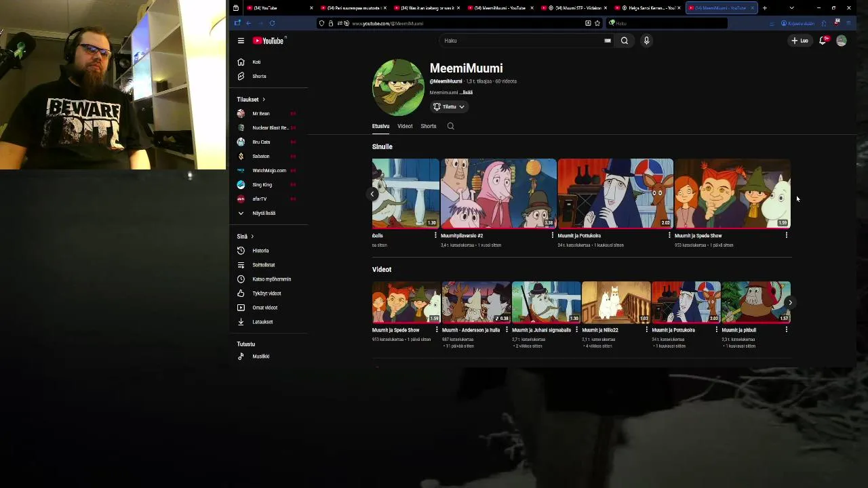Open the Tilattu subscription dropdown
Screen dimensions: 868x488
tap(449, 106)
